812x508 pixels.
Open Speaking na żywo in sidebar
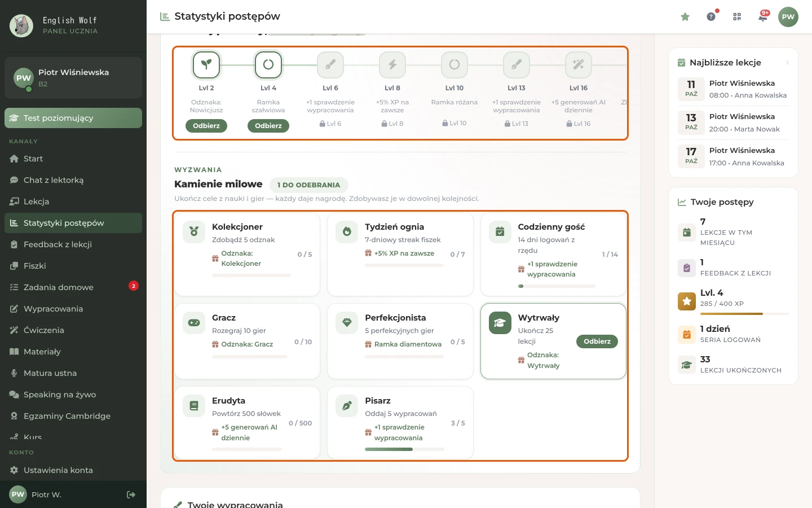click(x=73, y=395)
